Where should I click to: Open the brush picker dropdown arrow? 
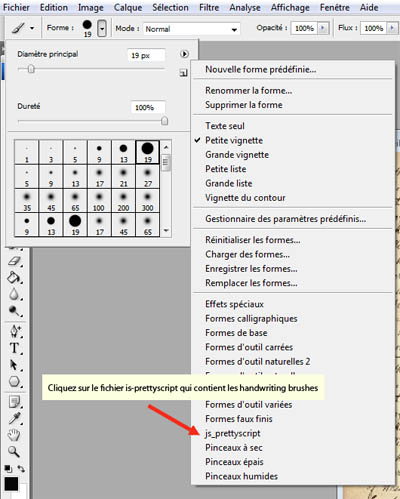(102, 28)
